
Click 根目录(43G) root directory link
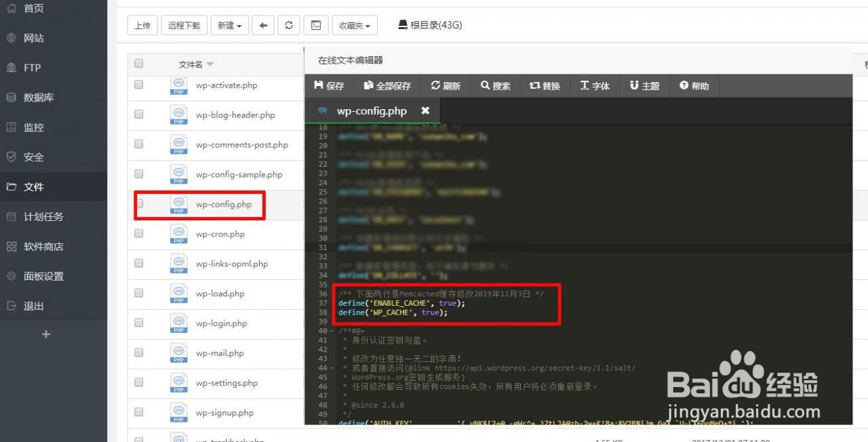coord(430,25)
